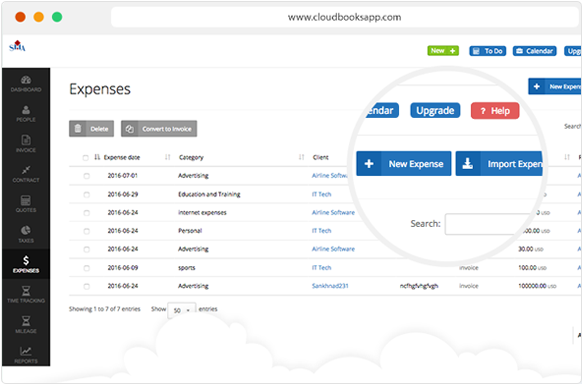Click the Upgrade button in magnified circle
Image resolution: width=582 pixels, height=384 pixels.
point(435,111)
